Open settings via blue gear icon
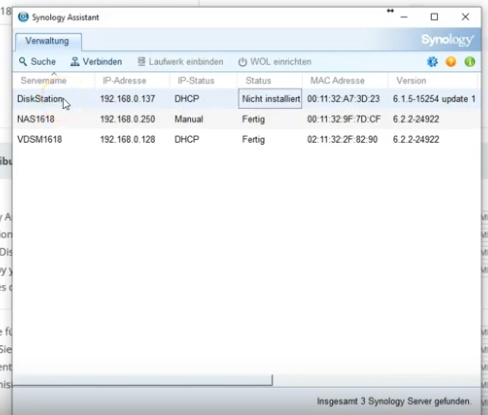Viewport: 488px width, 415px height. click(432, 62)
